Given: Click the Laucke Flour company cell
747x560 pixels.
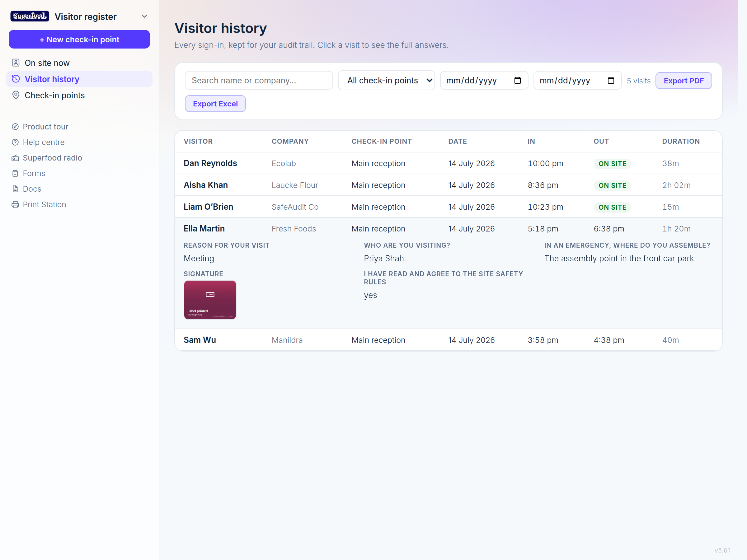Looking at the screenshot, I should [295, 185].
